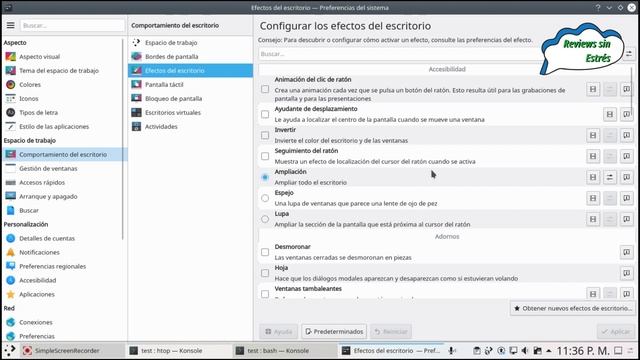This screenshot has width=640, height=360.
Task: Select Pantalla táctil module
Action: point(190,84)
